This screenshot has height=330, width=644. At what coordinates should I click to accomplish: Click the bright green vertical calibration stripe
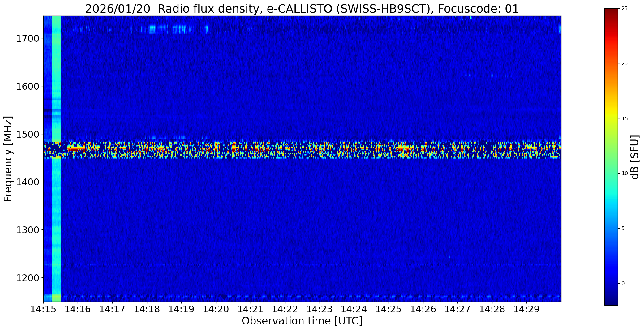click(56, 159)
